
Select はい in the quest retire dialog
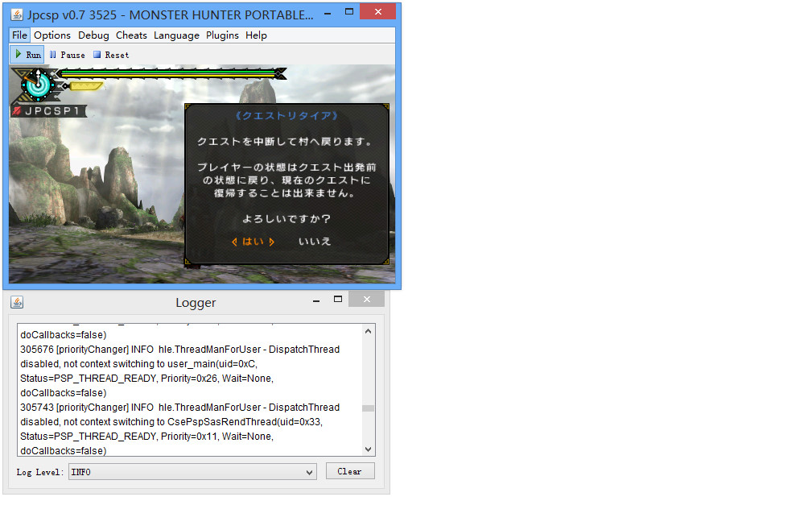253,242
